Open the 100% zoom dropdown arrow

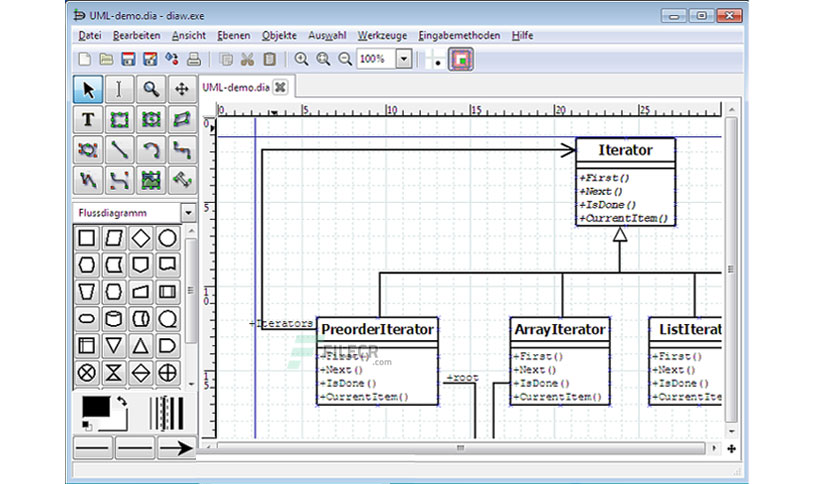click(404, 59)
